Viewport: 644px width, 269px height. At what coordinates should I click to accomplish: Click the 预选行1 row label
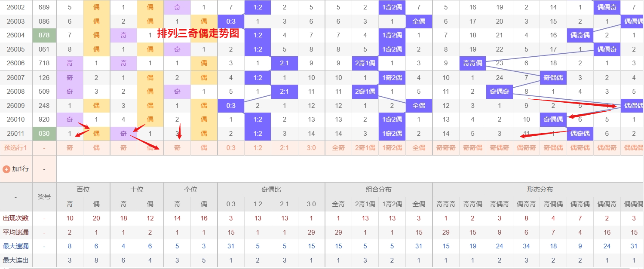(16, 147)
